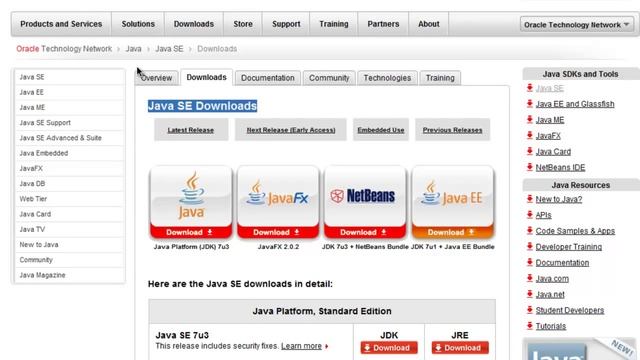Screen dimensions: 640x360
Task: Open Student Developers link
Action: [x=569, y=310]
